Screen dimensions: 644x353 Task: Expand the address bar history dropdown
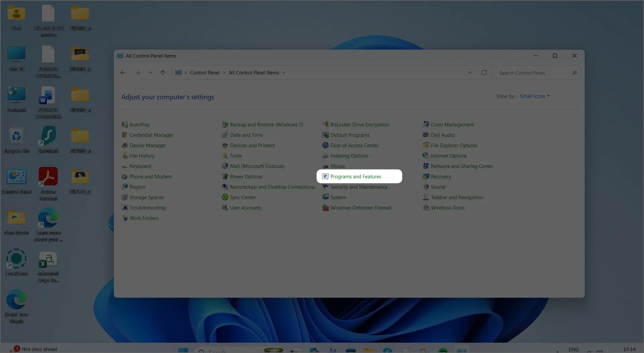pyautogui.click(x=470, y=73)
